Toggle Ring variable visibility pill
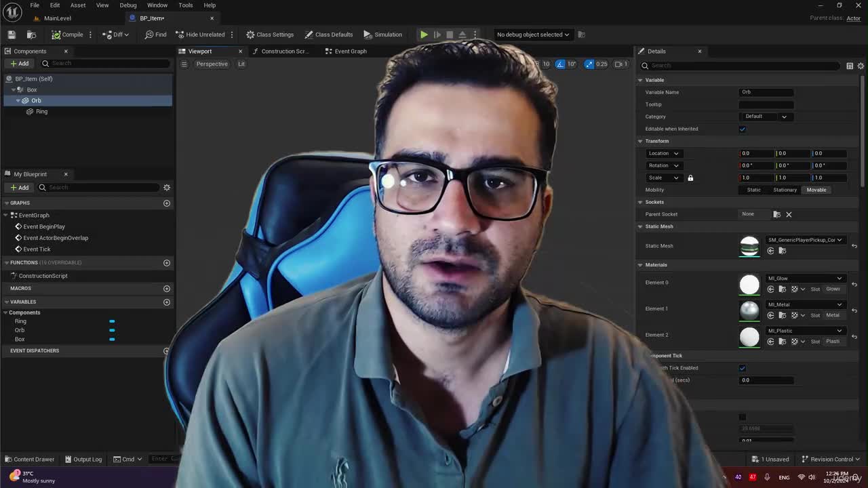Image resolution: width=868 pixels, height=488 pixels. point(112,321)
